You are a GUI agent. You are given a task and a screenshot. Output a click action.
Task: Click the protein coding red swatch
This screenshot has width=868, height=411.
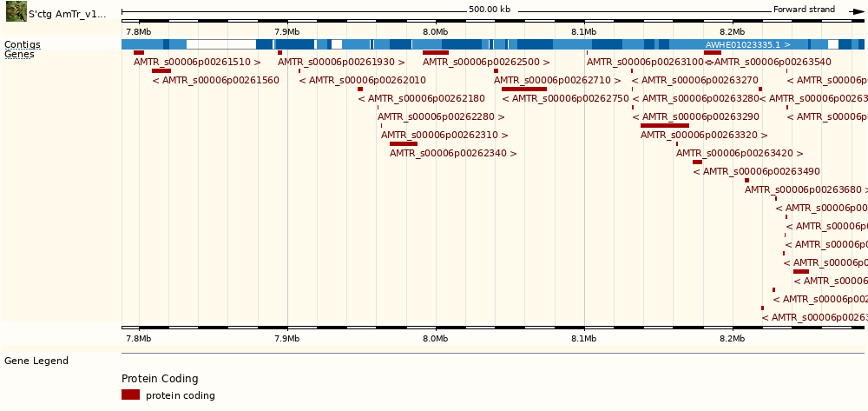pyautogui.click(x=131, y=394)
